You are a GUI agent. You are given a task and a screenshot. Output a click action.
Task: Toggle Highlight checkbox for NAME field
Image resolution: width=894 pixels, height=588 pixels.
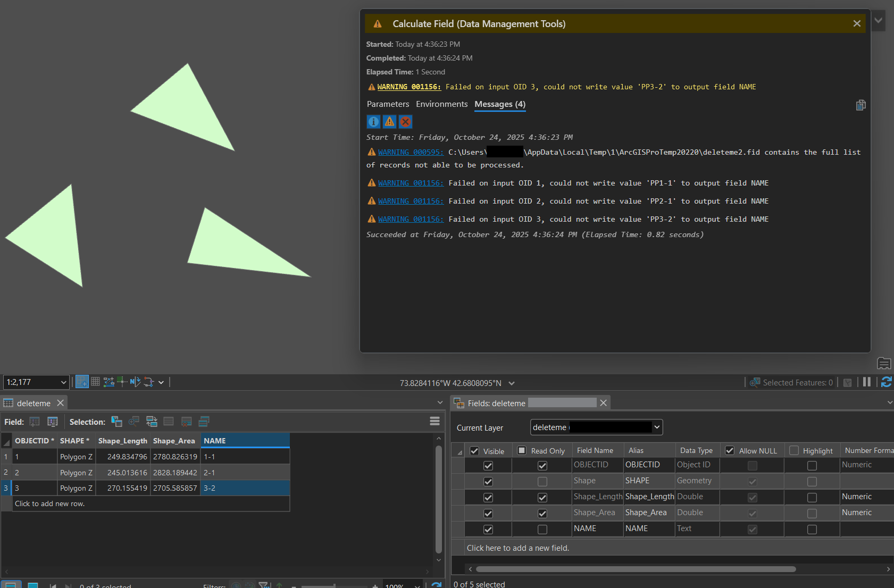click(812, 530)
